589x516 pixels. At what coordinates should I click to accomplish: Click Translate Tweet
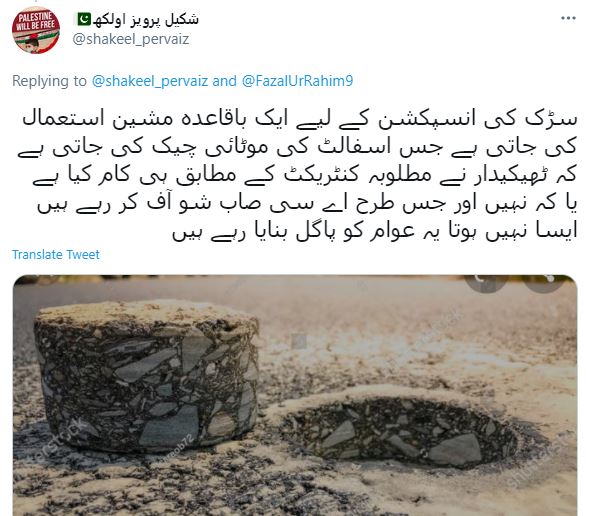56,255
